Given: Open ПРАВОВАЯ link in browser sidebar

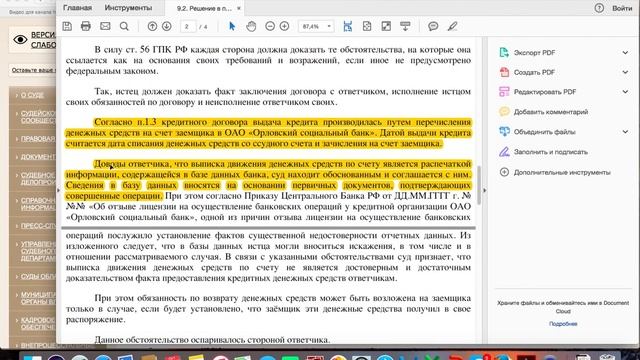Looking at the screenshot, I should pos(38,139).
